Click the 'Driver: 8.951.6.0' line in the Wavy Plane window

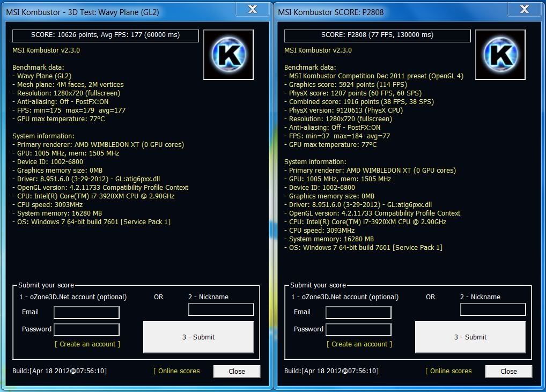click(86, 179)
